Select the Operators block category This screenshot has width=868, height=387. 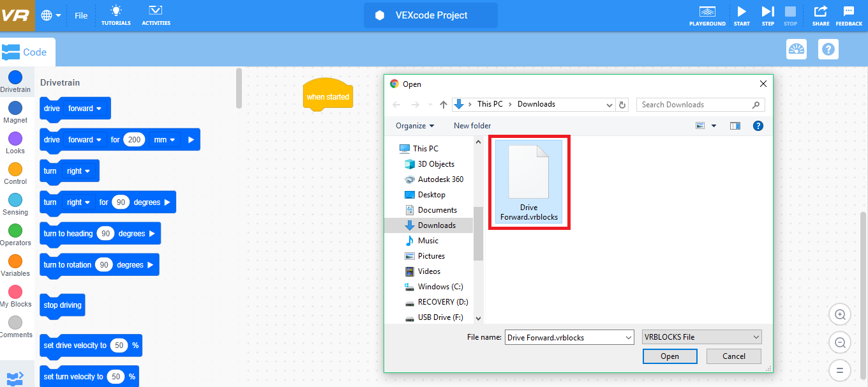(15, 236)
